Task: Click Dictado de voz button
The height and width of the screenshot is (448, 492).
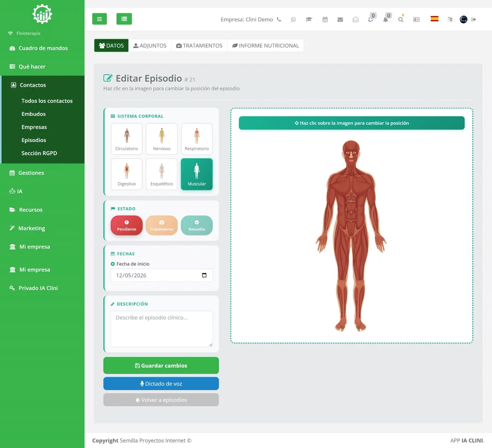Action: [161, 384]
